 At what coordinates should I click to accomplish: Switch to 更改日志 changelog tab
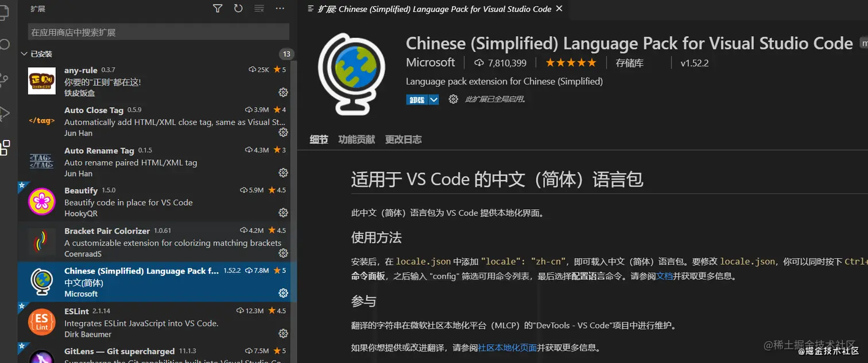403,139
